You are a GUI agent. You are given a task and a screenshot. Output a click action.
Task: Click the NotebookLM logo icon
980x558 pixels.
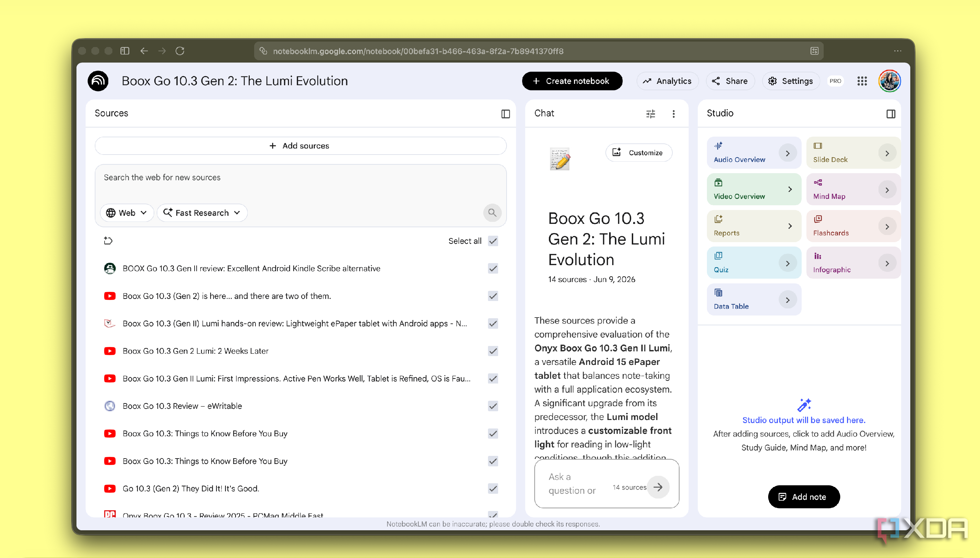[x=98, y=81]
